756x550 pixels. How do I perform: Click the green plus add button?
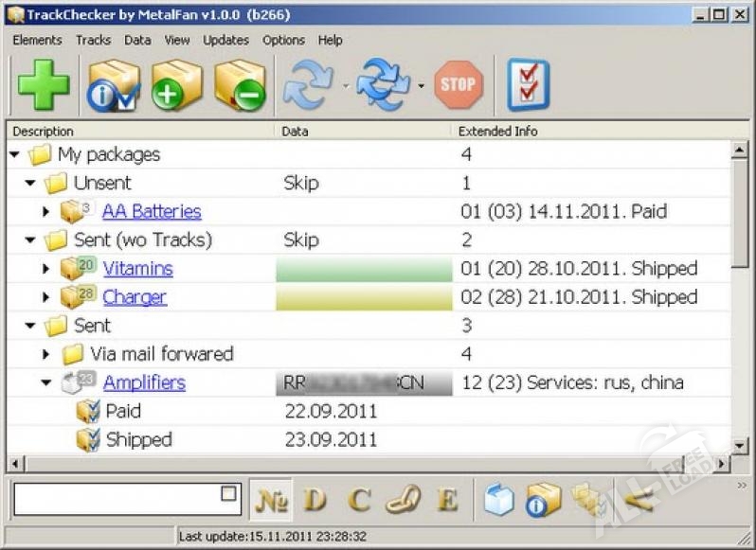(44, 85)
